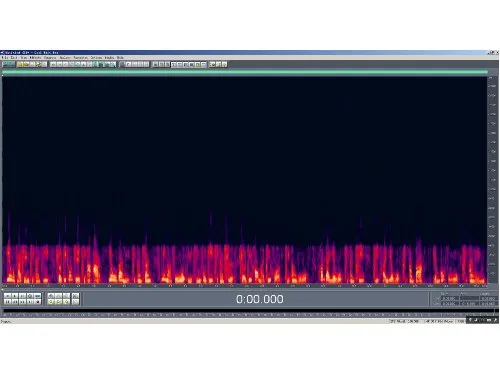Click the Rewind transport button

click(15, 302)
